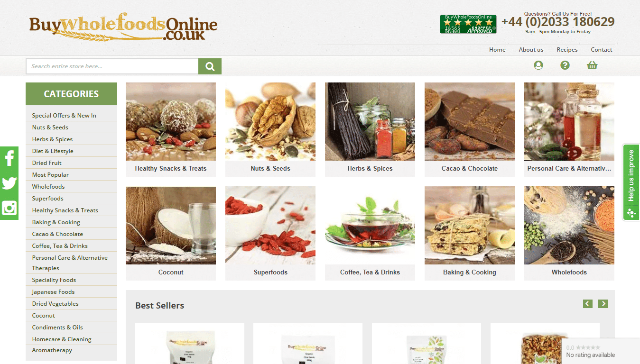Open the Twitter social icon
The image size is (640, 364).
pos(9,183)
